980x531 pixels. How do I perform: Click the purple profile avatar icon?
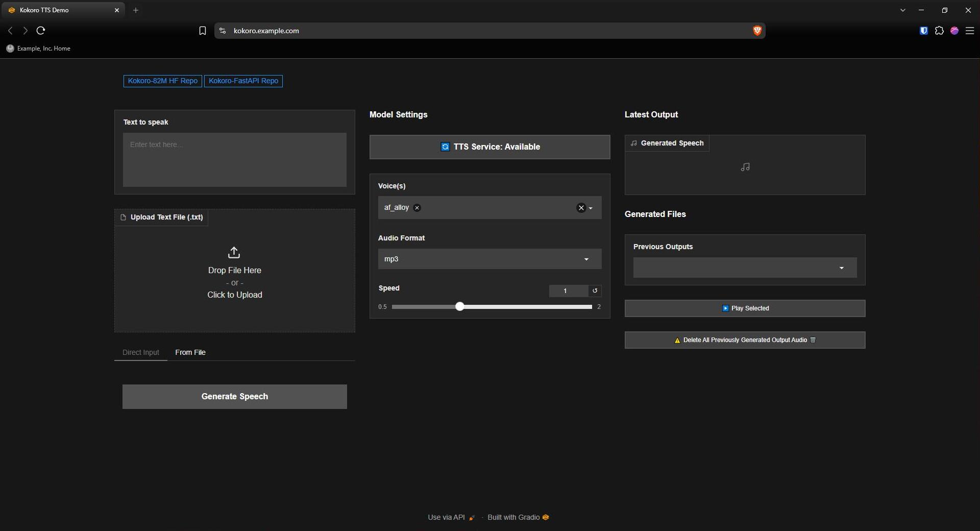[954, 31]
